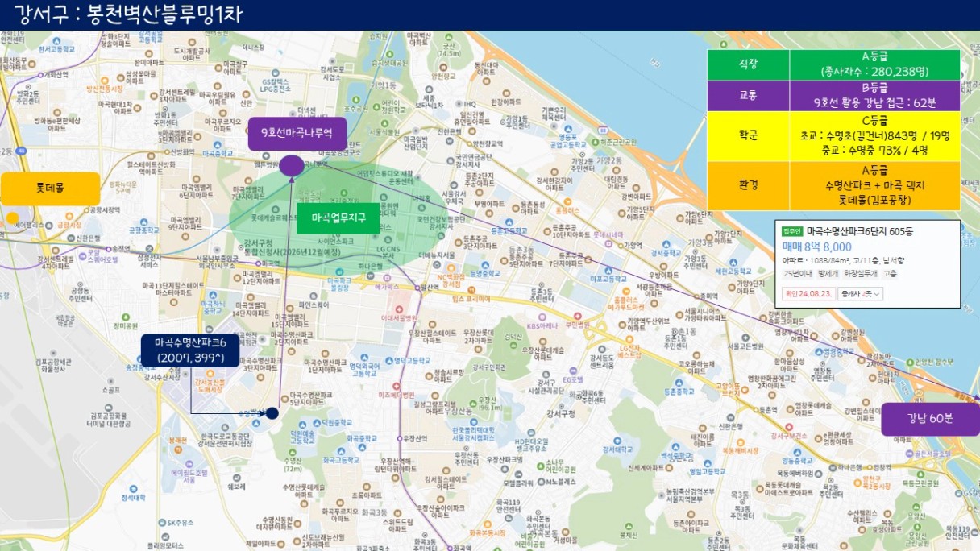Select the orange 환경 table header cell

click(x=749, y=184)
